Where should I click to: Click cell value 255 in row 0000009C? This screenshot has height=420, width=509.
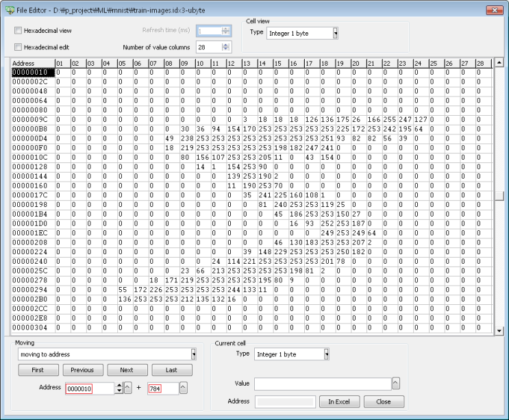(x=390, y=119)
